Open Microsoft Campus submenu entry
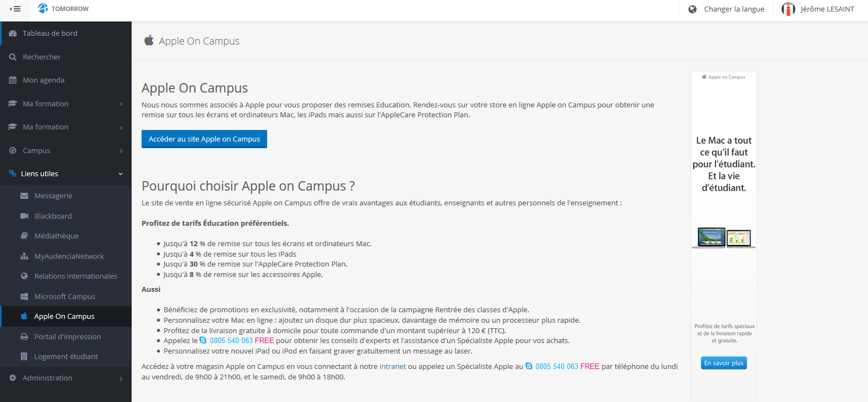This screenshot has width=868, height=402. pos(66,296)
